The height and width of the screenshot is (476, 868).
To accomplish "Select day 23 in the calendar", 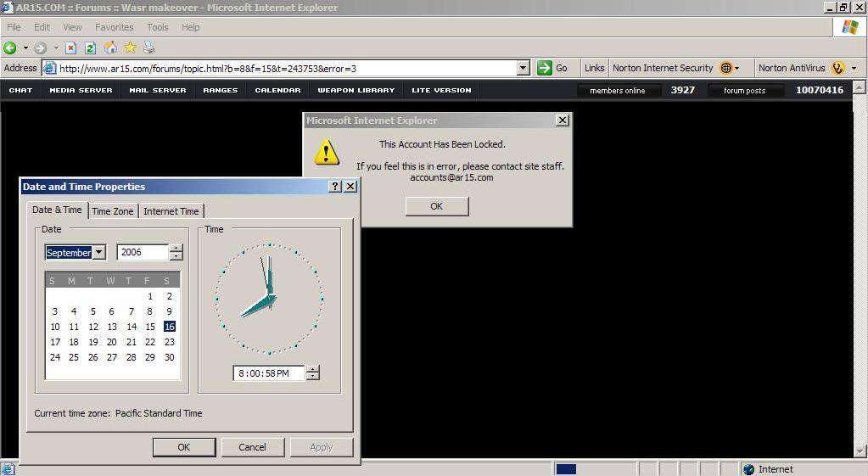I will point(170,342).
